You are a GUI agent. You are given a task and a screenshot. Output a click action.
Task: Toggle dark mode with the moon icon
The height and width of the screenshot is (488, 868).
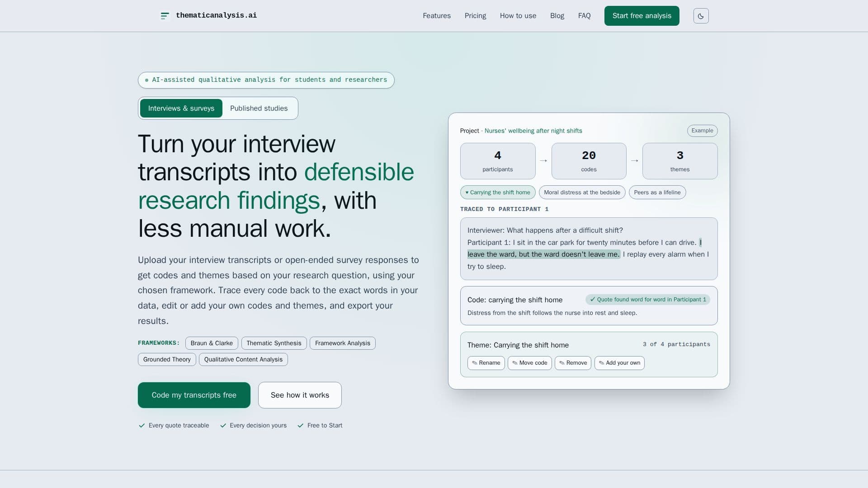[x=701, y=16]
